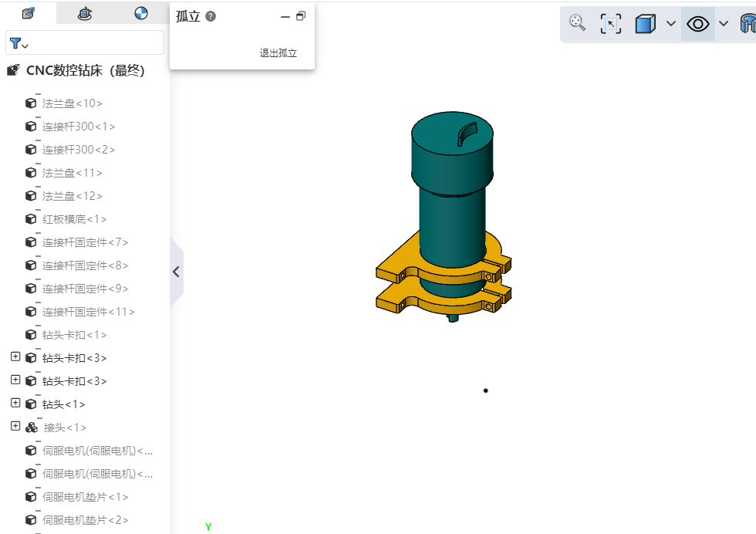Image resolution: width=756 pixels, height=534 pixels.
Task: Minimize the 孤立 isolate panel
Action: pos(285,16)
